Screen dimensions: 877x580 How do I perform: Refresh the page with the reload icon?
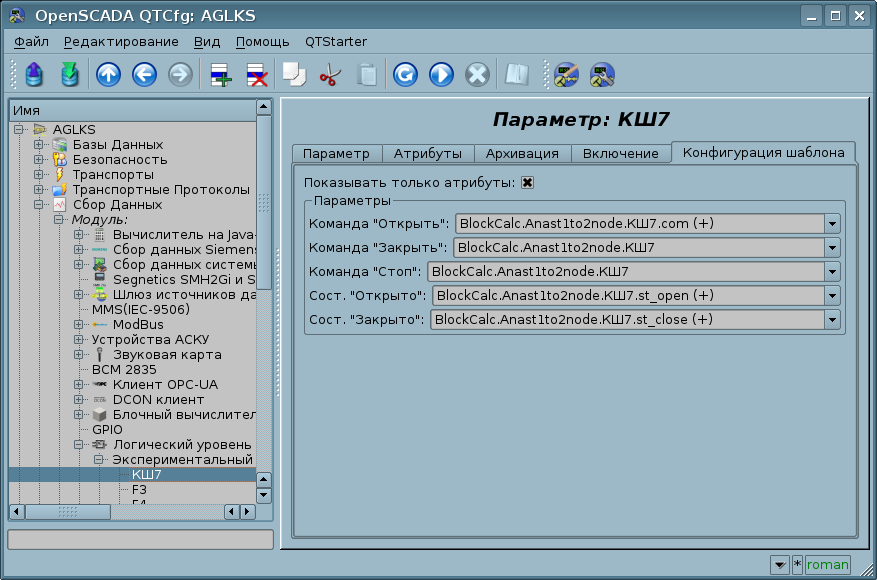(x=405, y=75)
